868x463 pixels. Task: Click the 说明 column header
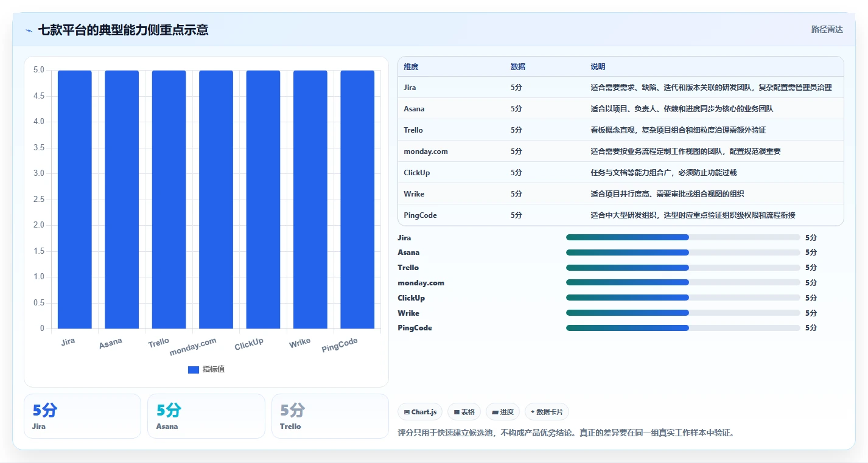[x=598, y=66]
